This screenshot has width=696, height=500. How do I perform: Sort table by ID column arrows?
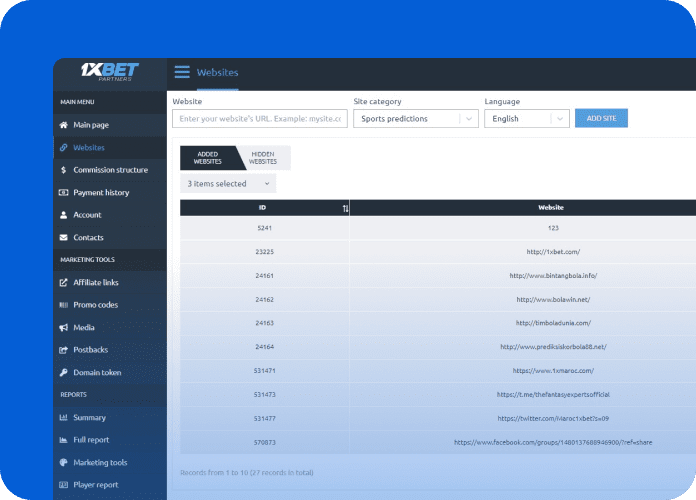346,208
